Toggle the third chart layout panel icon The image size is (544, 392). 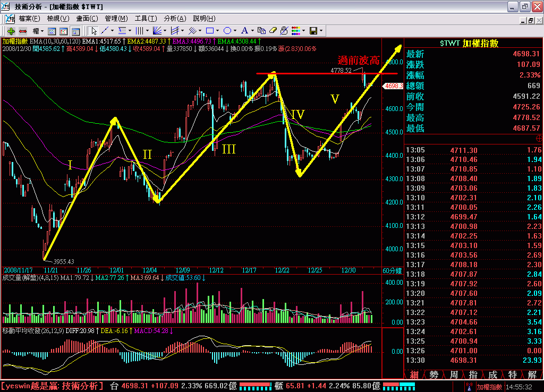(x=75, y=31)
